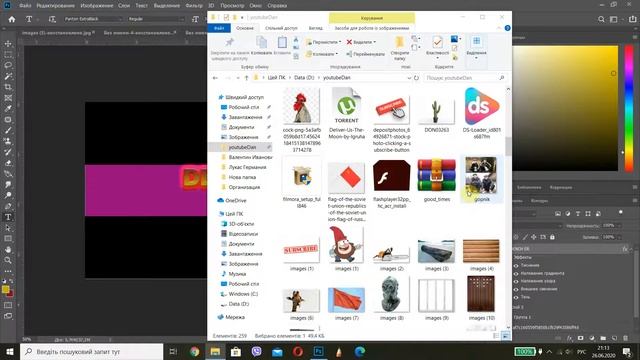Open Photoshop Изображение menu
Image resolution: width=640 pixels, height=360 pixels.
click(97, 6)
